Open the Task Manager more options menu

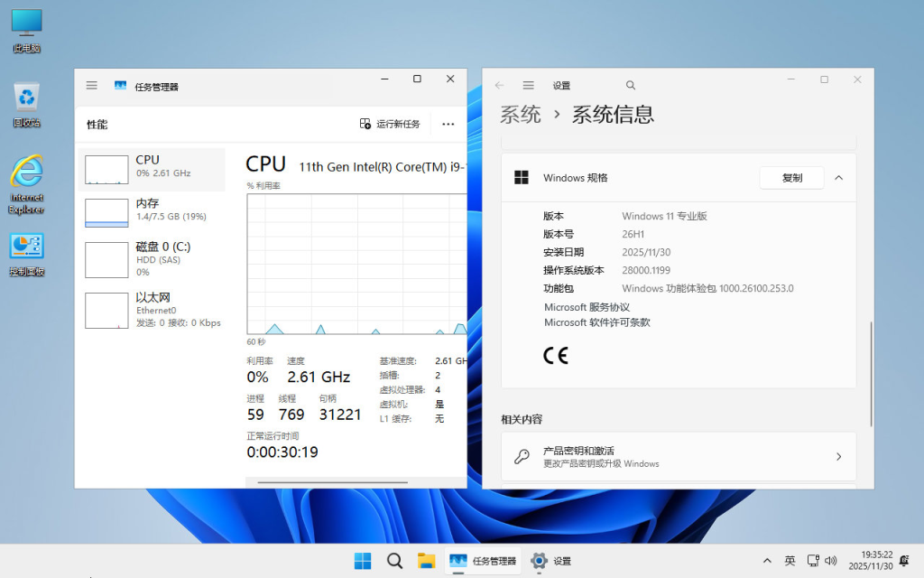coord(448,124)
